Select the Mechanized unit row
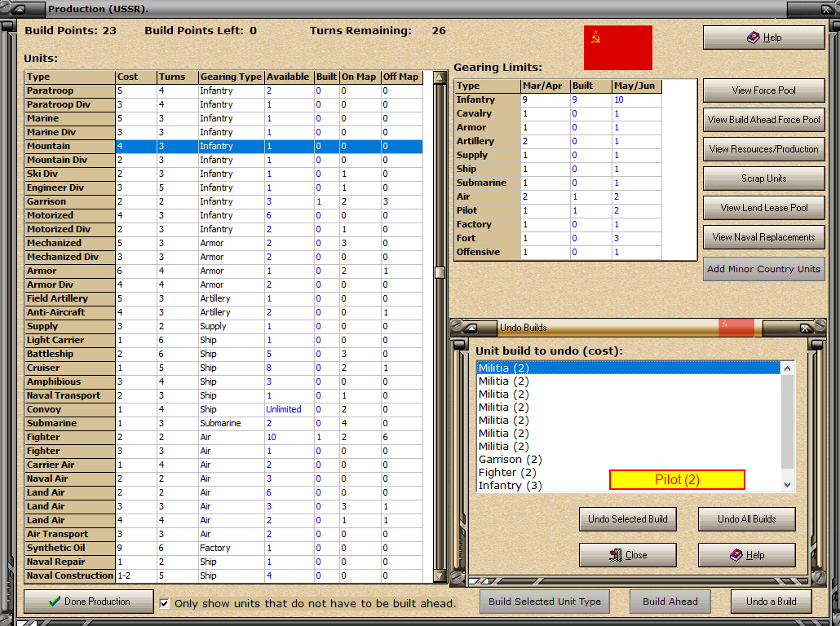The height and width of the screenshot is (626, 840). coord(224,243)
